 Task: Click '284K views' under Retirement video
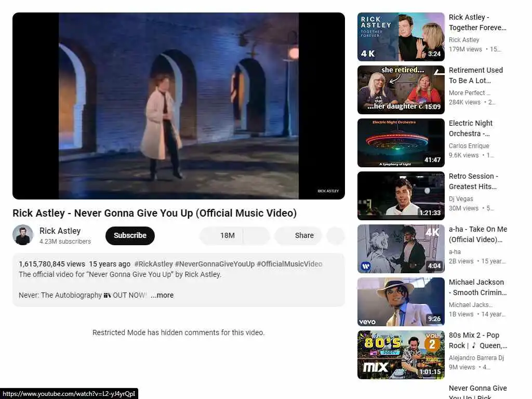tap(464, 102)
